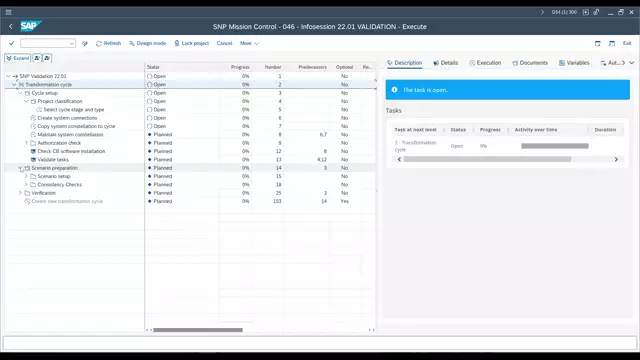This screenshot has height=360, width=640.
Task: Open the More dropdown menu
Action: [249, 43]
